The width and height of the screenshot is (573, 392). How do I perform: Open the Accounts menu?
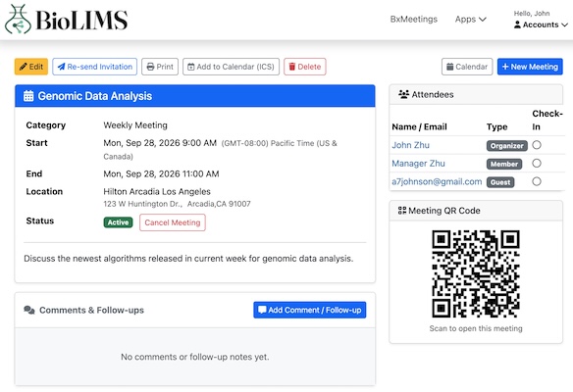tap(541, 24)
